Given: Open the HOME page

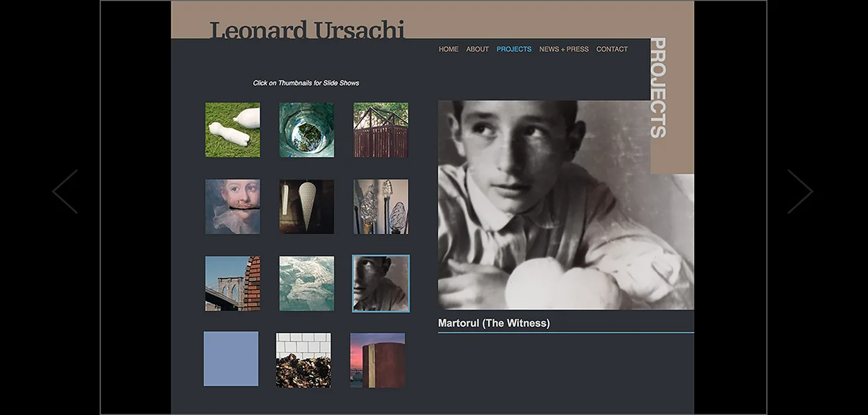Looking at the screenshot, I should pyautogui.click(x=449, y=49).
